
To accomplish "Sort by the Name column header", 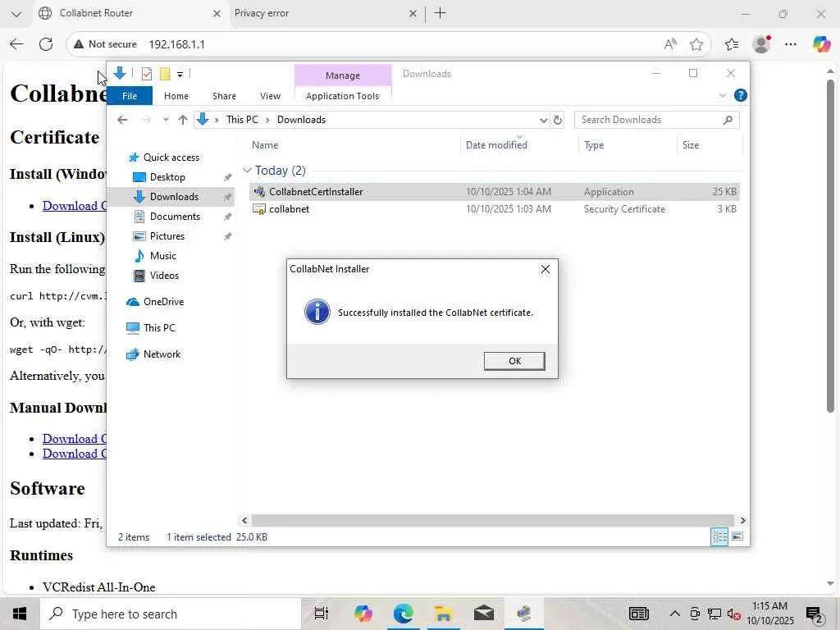I will click(x=265, y=145).
